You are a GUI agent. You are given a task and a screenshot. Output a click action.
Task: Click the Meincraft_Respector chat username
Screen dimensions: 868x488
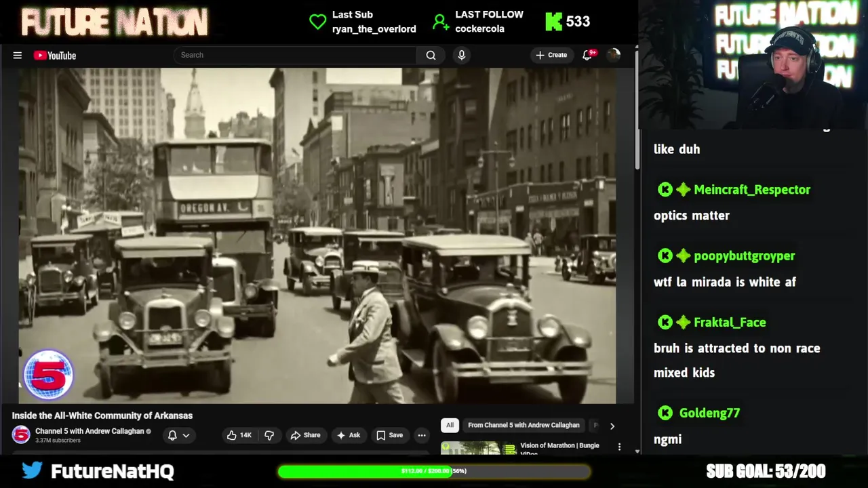(752, 190)
